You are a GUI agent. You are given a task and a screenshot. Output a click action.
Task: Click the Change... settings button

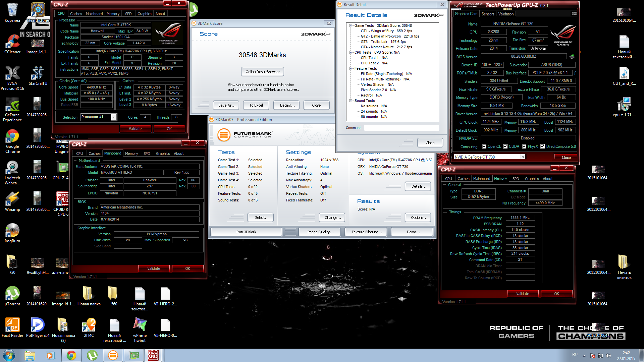click(333, 218)
